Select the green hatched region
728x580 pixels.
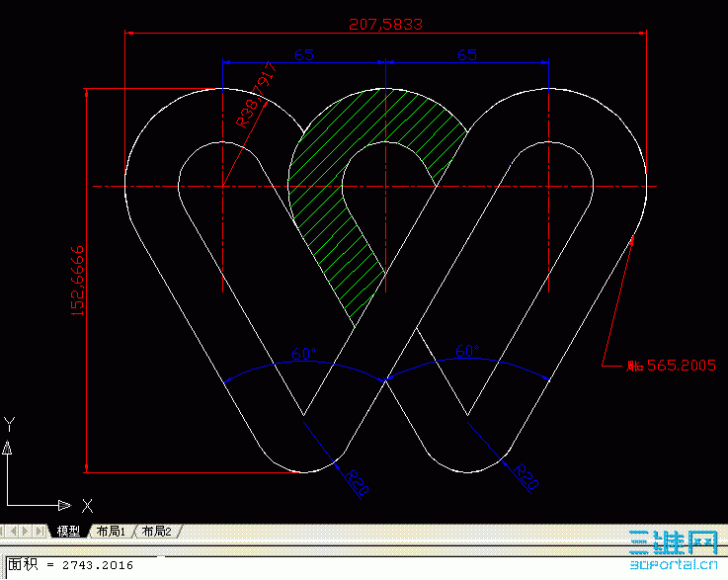click(x=325, y=186)
